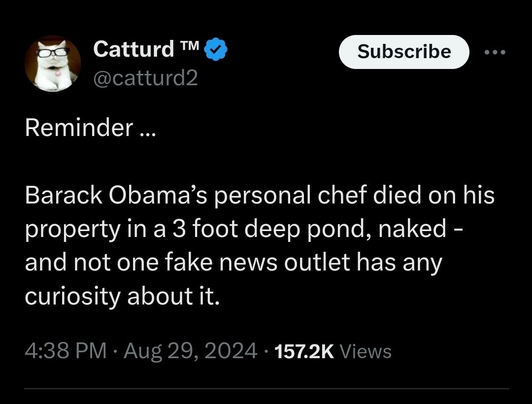The width and height of the screenshot is (532, 404).
Task: Click the Views label next to count
Action: (x=366, y=351)
